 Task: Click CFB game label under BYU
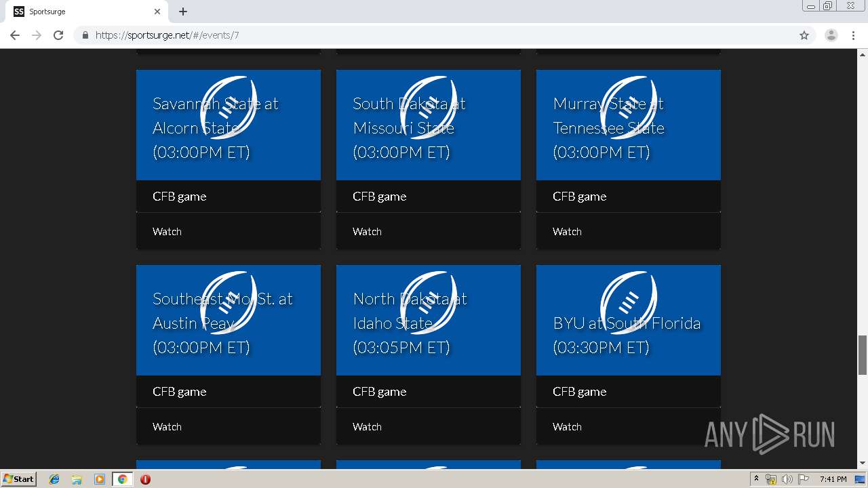point(580,392)
